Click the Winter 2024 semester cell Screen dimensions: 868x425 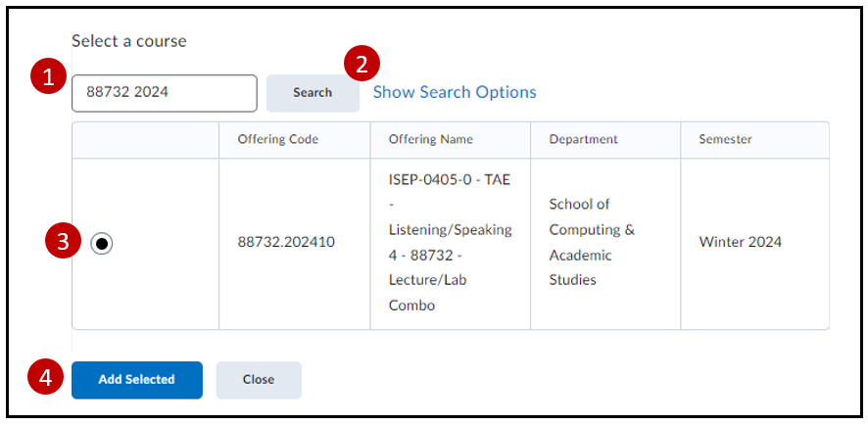[740, 242]
